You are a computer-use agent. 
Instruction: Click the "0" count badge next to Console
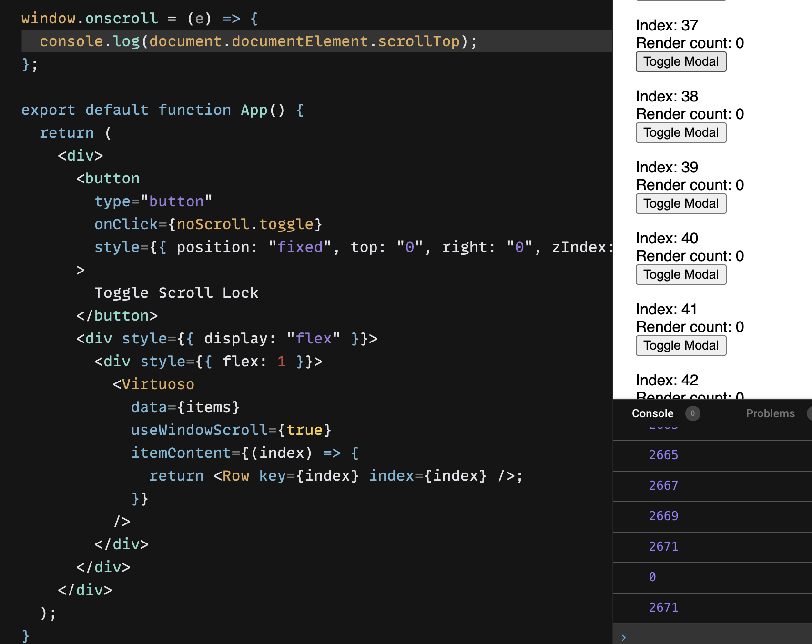click(692, 413)
